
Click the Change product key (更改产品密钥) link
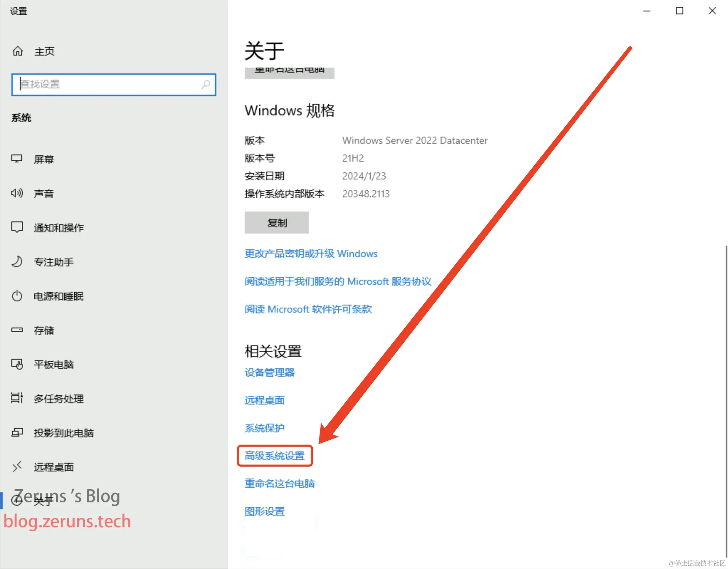pos(311,254)
